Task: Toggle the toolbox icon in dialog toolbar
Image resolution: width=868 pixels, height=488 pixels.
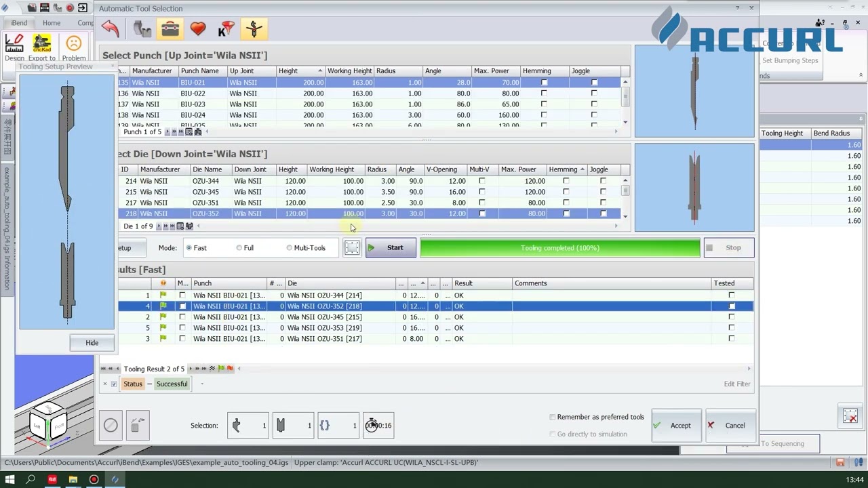Action: 170,28
